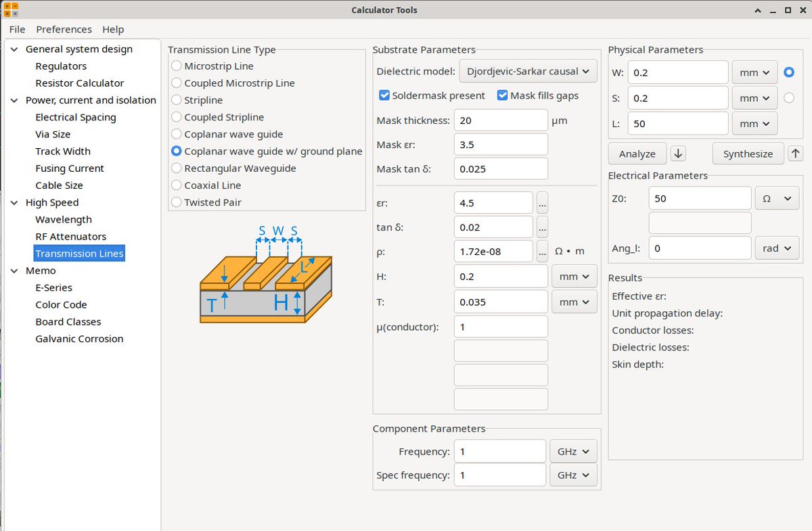Collapse the High Speed tree node
This screenshot has height=531, width=812.
coord(14,202)
